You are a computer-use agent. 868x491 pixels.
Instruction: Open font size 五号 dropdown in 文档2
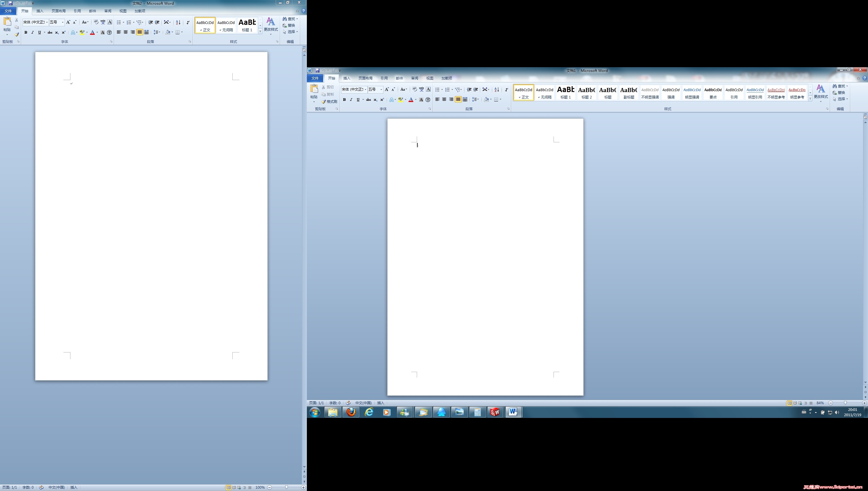(62, 22)
